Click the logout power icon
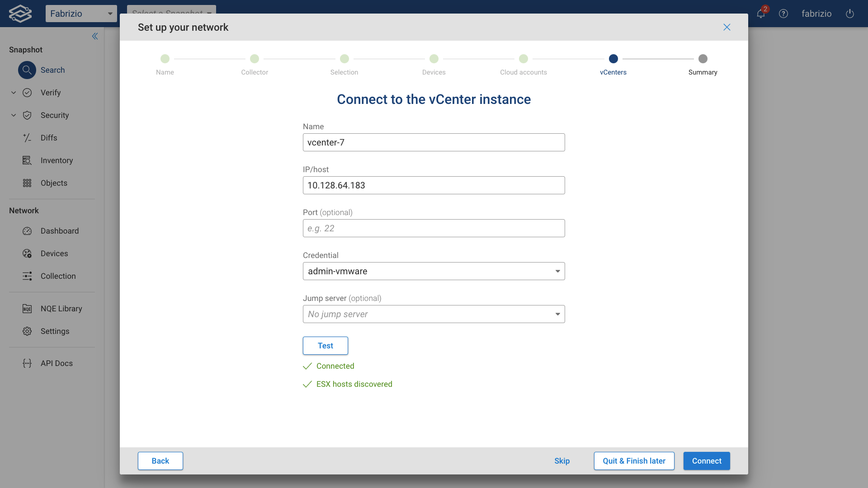The width and height of the screenshot is (868, 488). click(849, 14)
